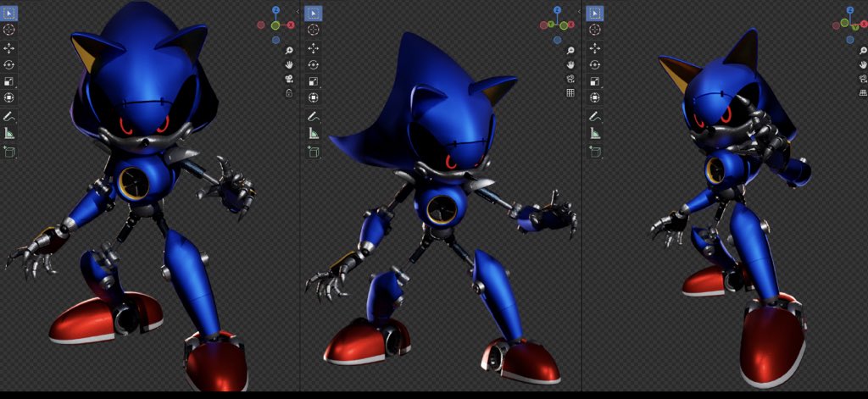Toggle camera view in left viewport
868x399 pixels.
pos(288,79)
